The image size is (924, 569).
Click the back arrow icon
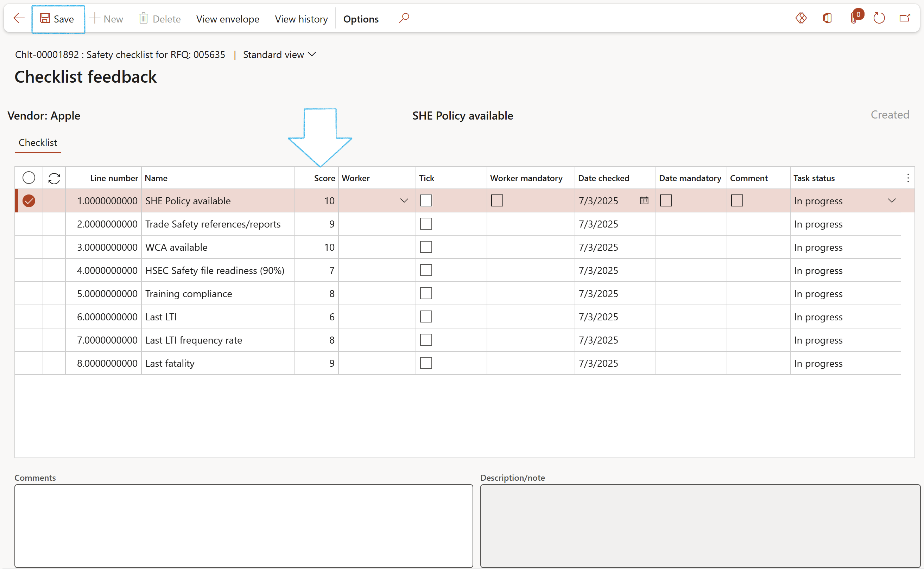click(x=19, y=18)
